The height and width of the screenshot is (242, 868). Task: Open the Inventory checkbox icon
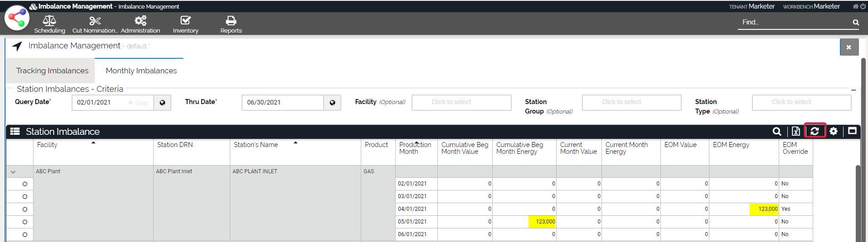click(185, 21)
